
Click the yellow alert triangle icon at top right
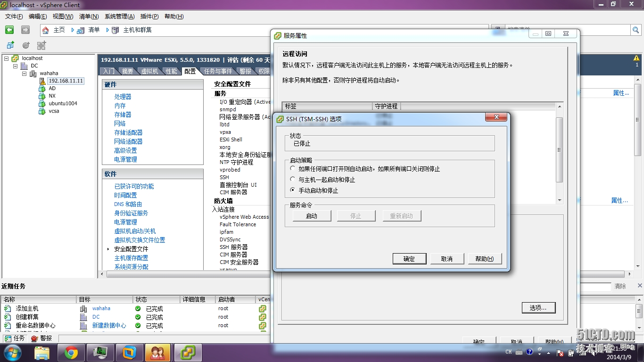tap(637, 58)
